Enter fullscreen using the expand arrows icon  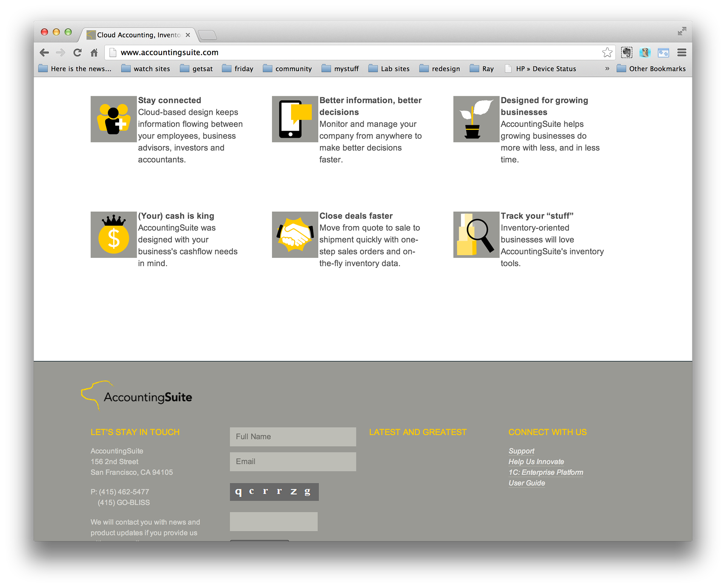(x=682, y=31)
